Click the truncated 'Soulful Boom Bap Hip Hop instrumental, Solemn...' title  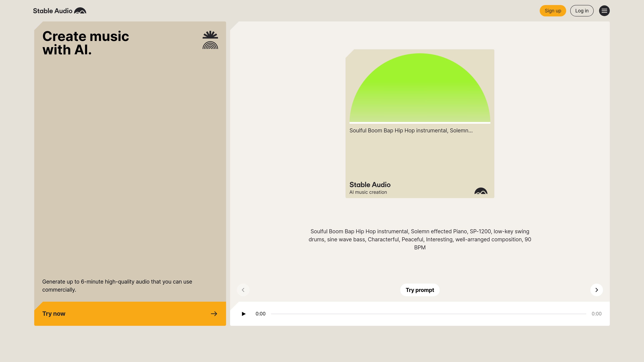coord(411,131)
